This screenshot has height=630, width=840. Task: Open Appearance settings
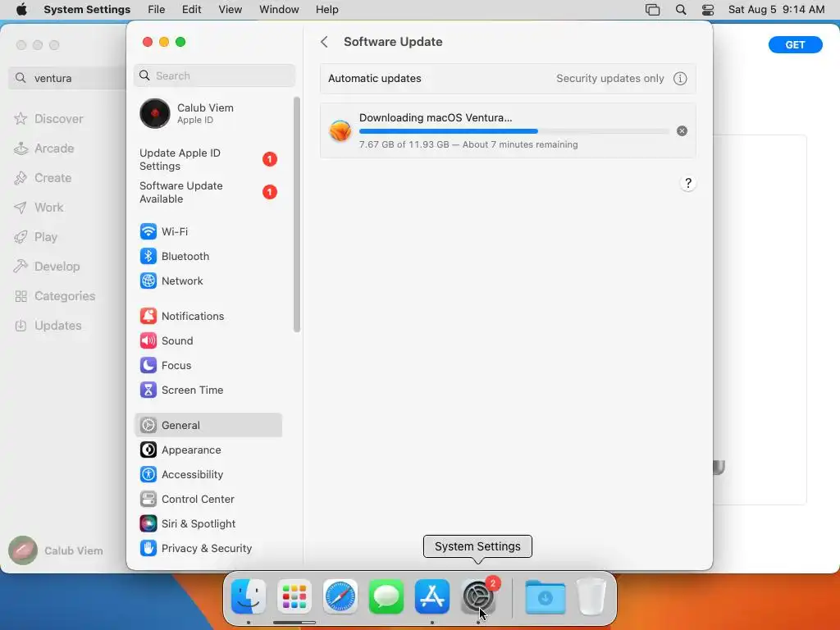pyautogui.click(x=208, y=450)
